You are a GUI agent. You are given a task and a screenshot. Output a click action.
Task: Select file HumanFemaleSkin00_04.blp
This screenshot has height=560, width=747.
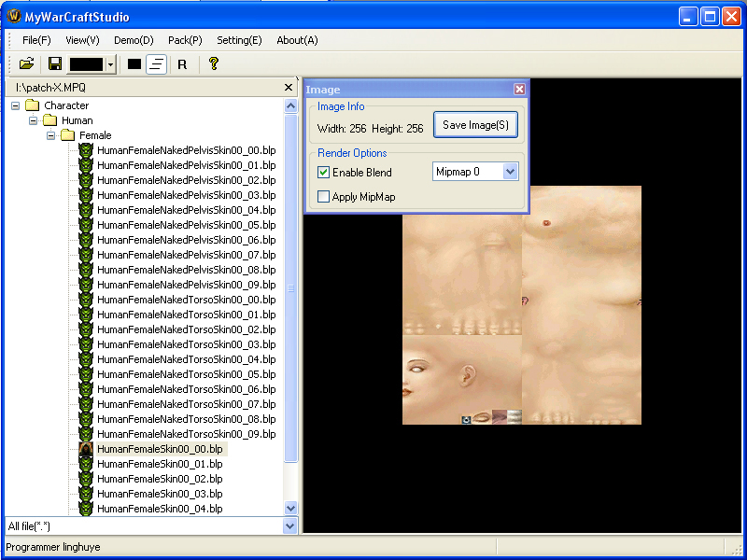pyautogui.click(x=160, y=509)
